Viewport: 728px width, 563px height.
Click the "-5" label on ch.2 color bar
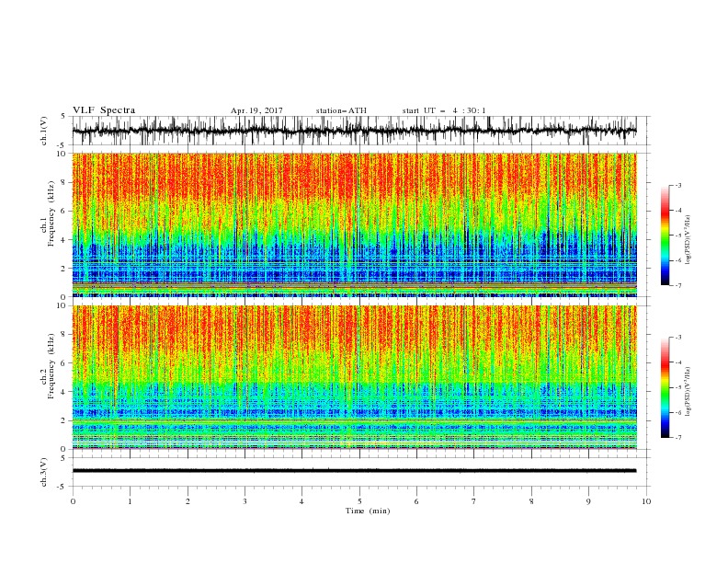[677, 387]
